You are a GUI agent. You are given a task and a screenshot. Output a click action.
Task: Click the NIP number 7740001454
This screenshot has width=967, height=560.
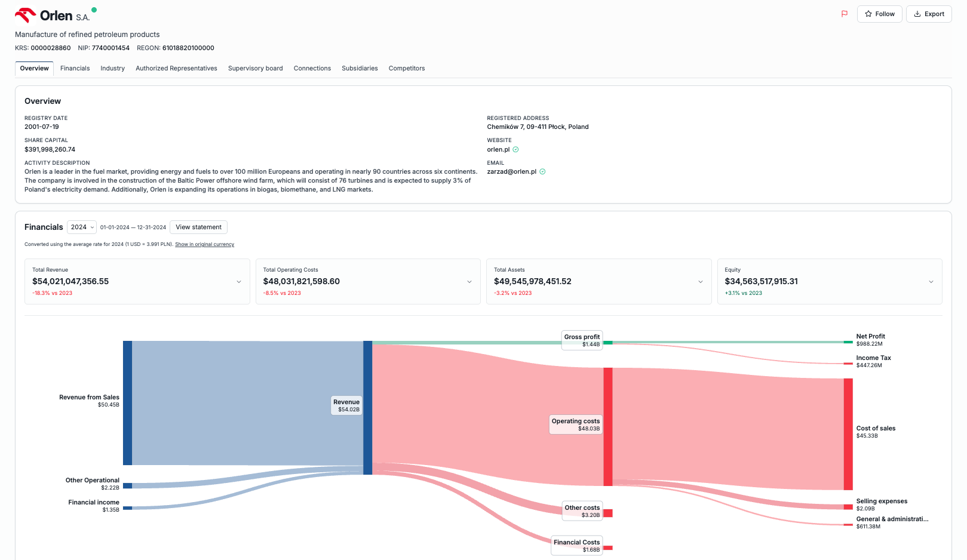pos(110,48)
